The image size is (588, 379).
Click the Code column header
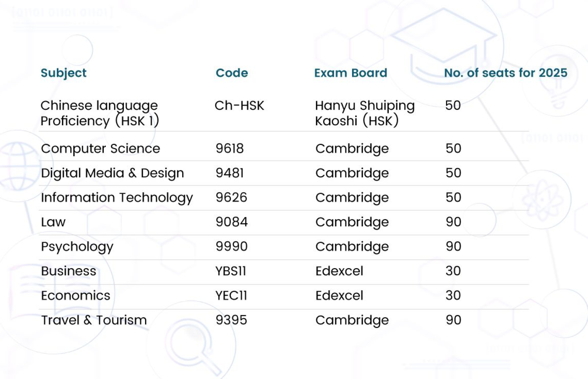click(x=232, y=73)
